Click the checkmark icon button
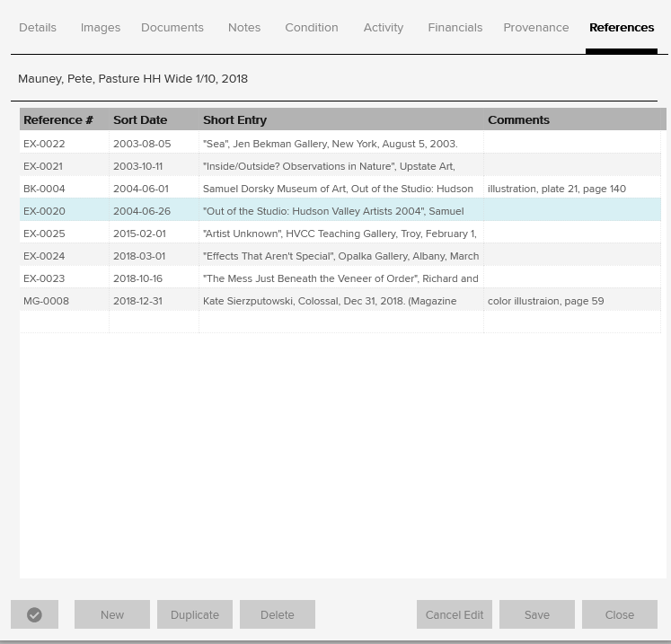 [35, 614]
